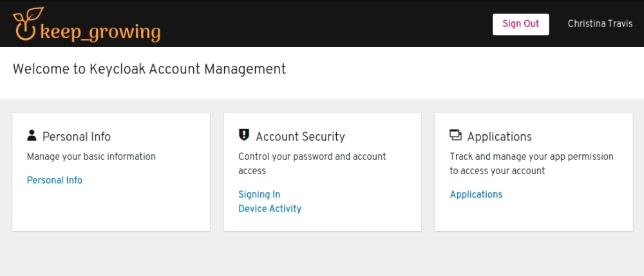Click the person icon beside Personal Info
The height and width of the screenshot is (276, 644).
pyautogui.click(x=32, y=135)
